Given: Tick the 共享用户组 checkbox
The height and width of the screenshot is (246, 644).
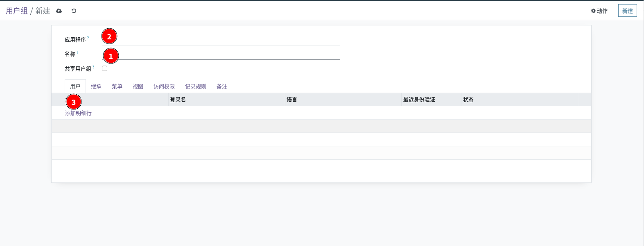Looking at the screenshot, I should [x=105, y=68].
